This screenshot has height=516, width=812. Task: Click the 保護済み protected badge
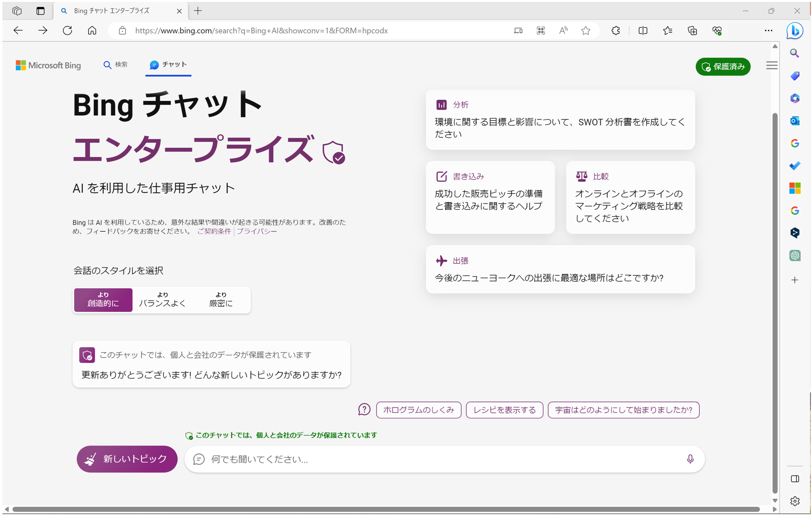point(723,67)
